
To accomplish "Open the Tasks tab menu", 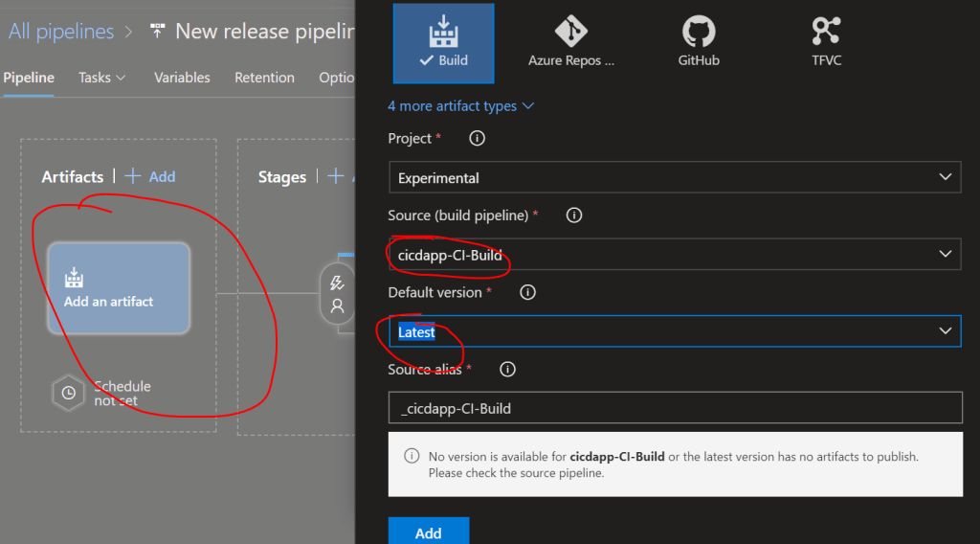I will [102, 78].
